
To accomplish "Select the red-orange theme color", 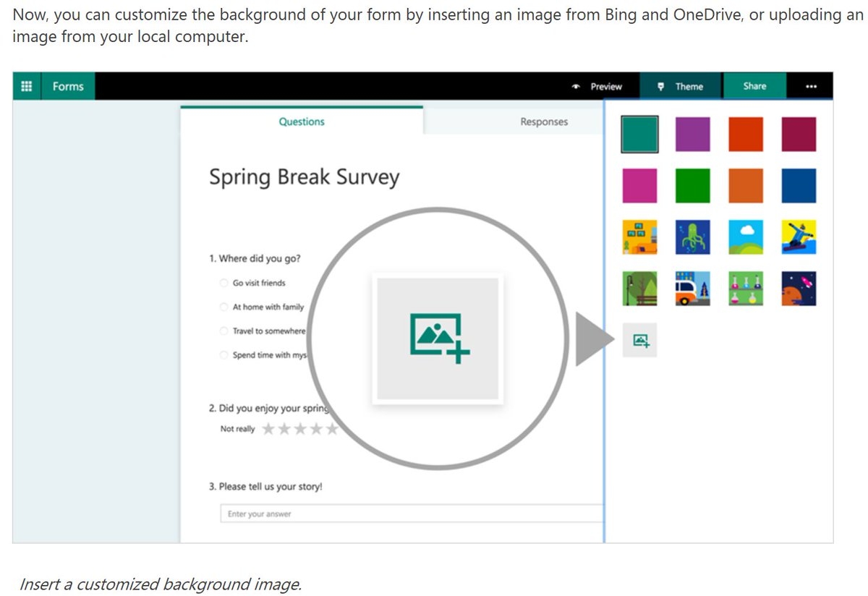I will tap(746, 135).
